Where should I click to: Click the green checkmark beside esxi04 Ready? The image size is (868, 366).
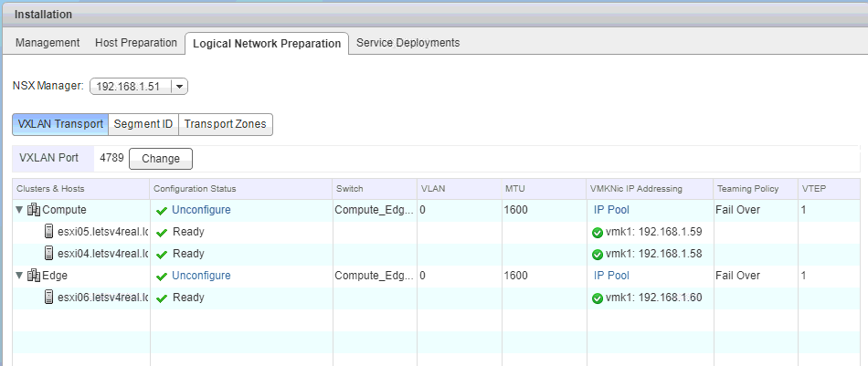point(162,255)
